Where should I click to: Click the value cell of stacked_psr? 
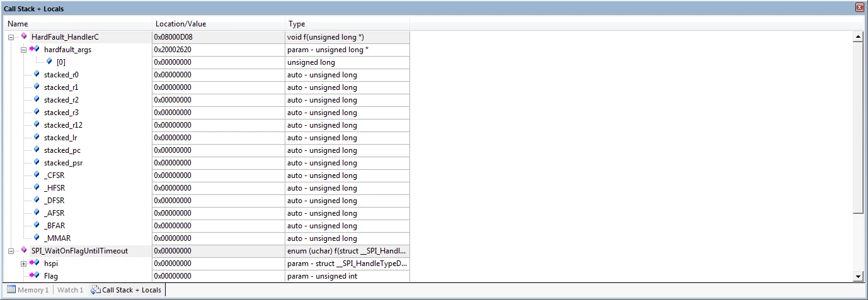[x=218, y=163]
